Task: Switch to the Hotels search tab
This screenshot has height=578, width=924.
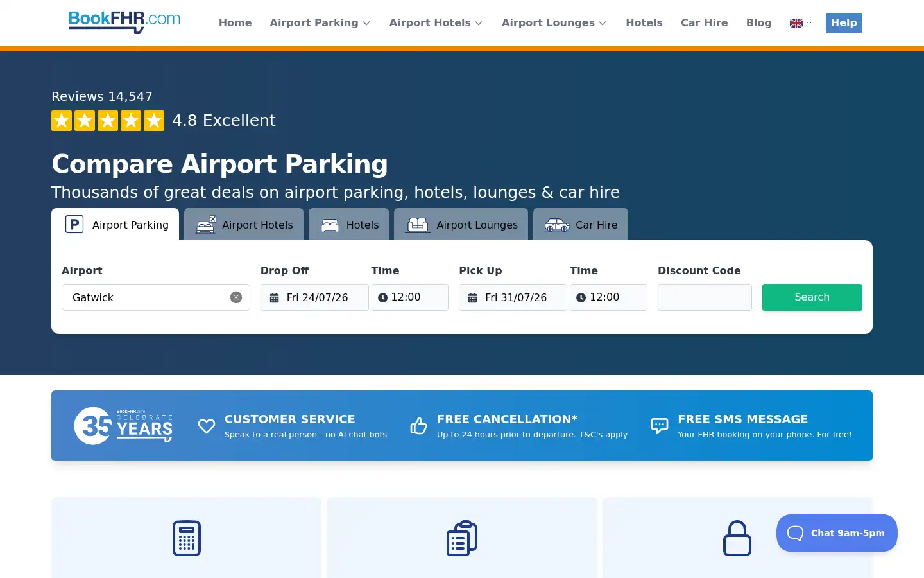Action: click(x=348, y=225)
